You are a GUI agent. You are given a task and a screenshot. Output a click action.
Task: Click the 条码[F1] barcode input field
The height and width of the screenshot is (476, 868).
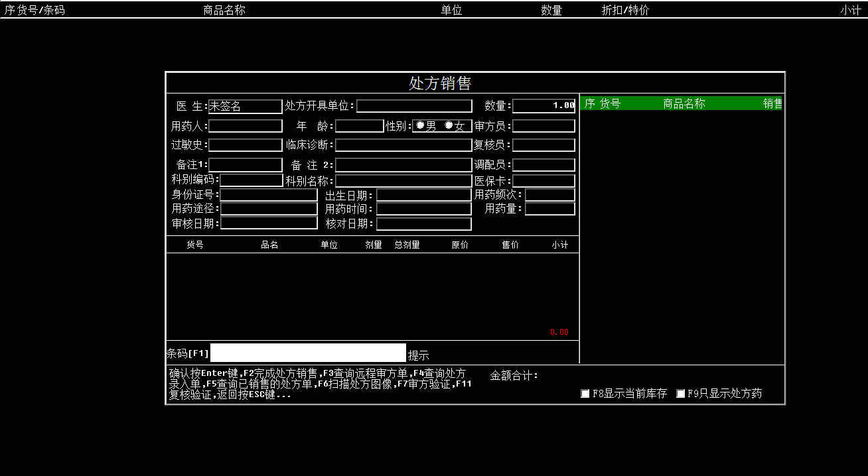(308, 353)
